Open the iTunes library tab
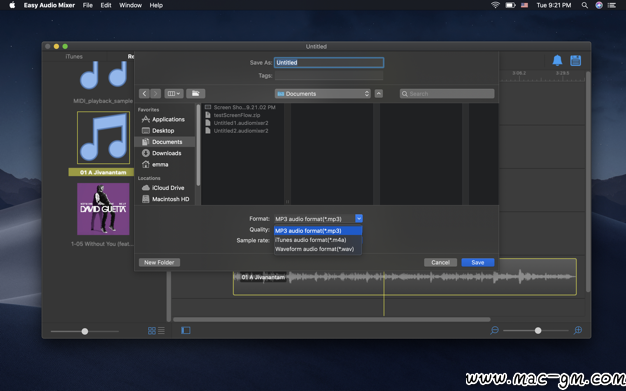626x391 pixels. (x=74, y=57)
